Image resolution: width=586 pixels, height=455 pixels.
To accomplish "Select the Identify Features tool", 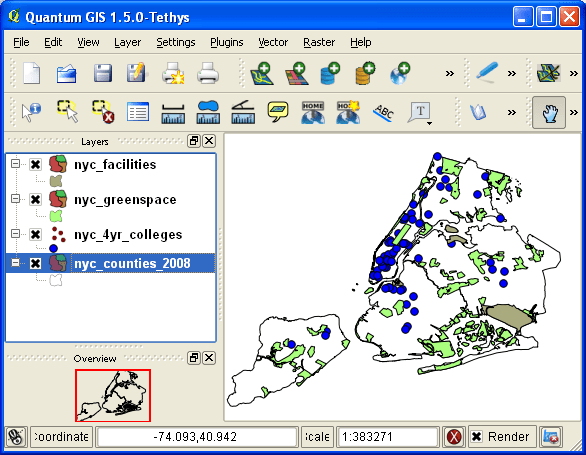I will tap(31, 112).
